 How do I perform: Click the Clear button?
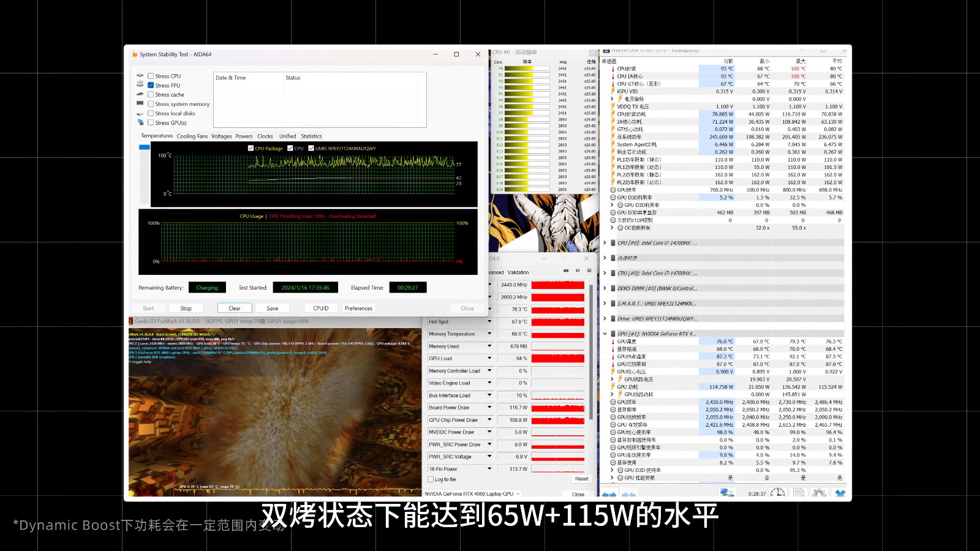[235, 308]
